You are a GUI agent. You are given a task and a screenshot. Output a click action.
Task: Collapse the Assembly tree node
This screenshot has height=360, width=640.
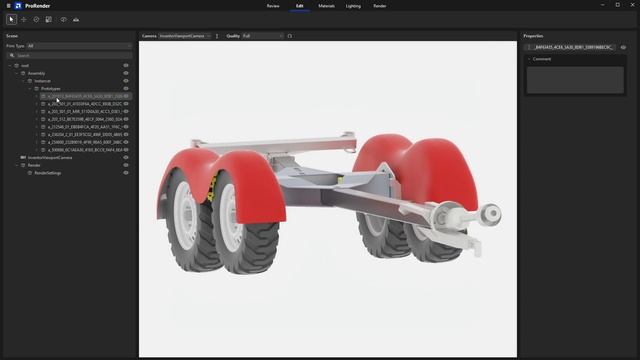tap(17, 73)
